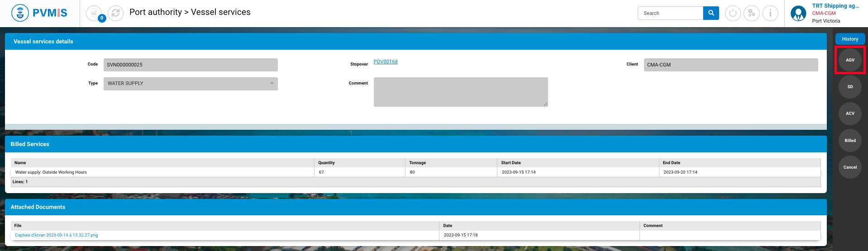This screenshot has width=868, height=251.
Task: Open the attached Capture d'écran PNG file
Action: coord(57,235)
